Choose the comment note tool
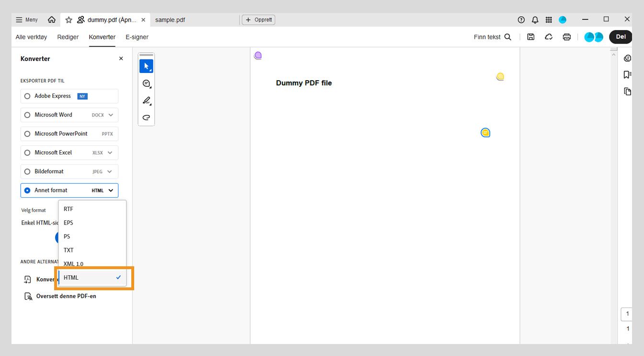This screenshot has height=356, width=644. click(147, 83)
